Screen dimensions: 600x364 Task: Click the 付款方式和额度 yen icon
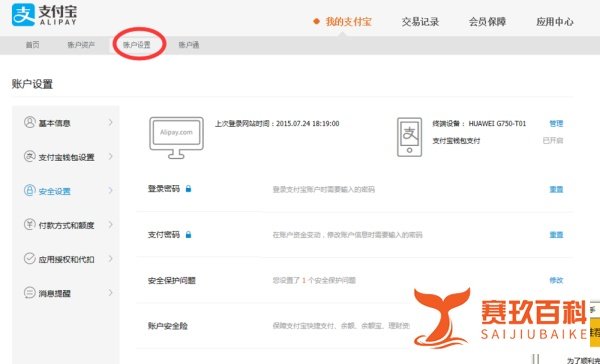(29, 224)
